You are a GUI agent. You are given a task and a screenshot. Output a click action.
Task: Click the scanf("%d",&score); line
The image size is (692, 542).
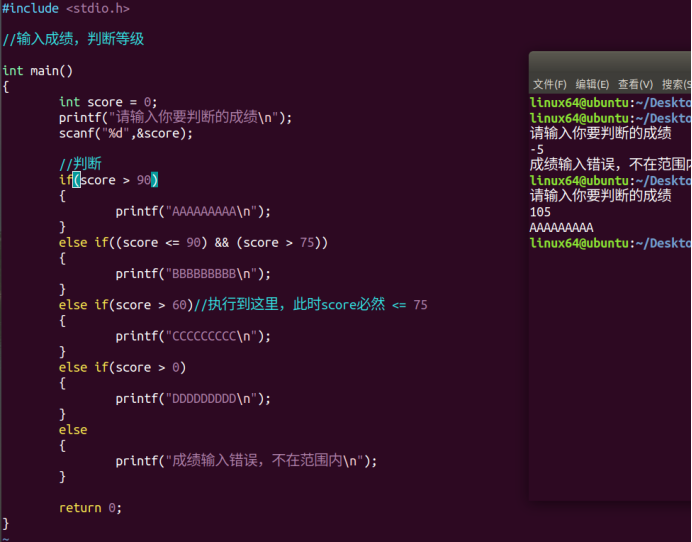126,133
